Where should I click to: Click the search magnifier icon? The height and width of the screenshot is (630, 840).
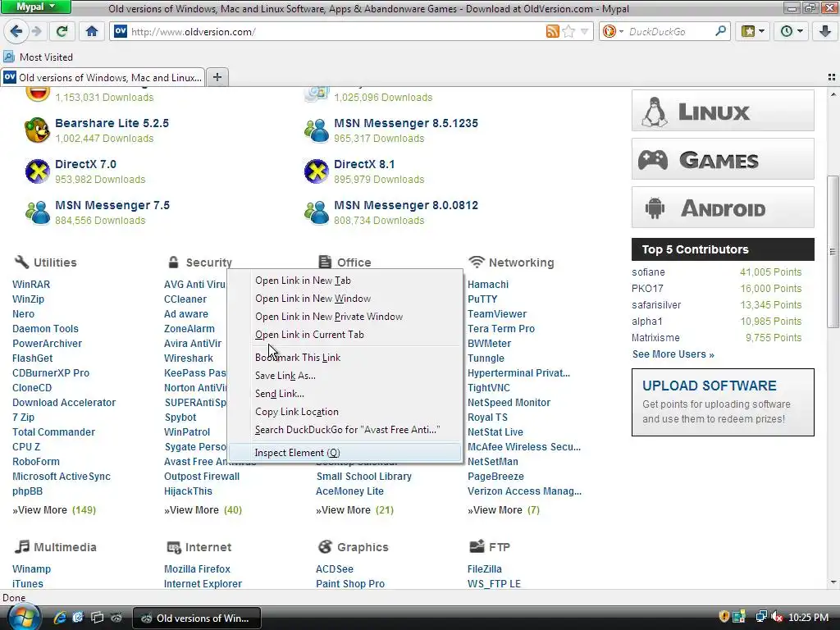click(x=720, y=32)
